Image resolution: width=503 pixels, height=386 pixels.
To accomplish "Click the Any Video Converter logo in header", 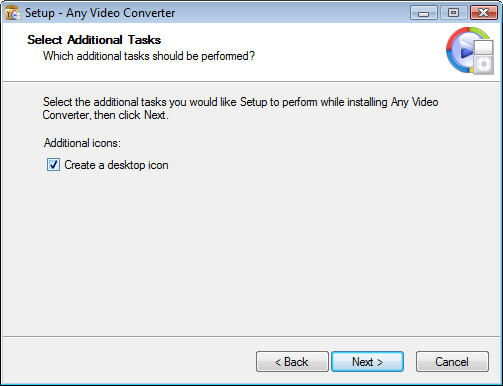I will pyautogui.click(x=470, y=51).
